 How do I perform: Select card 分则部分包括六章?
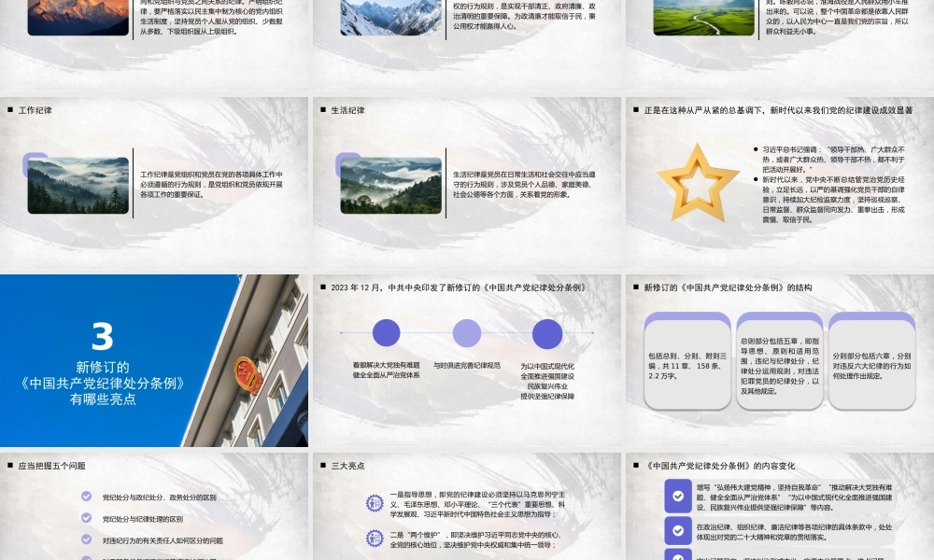(x=871, y=360)
